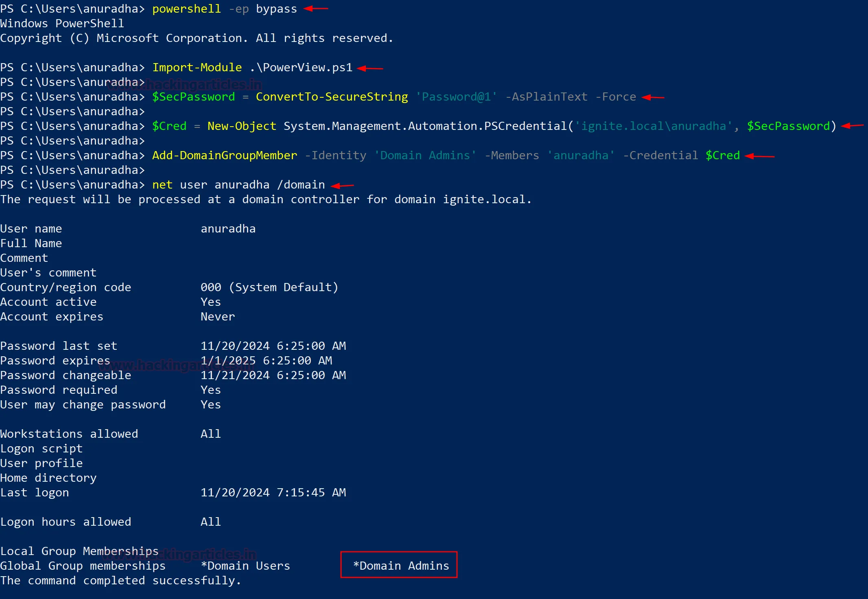Select the 'Password@1' plaintext password string
The width and height of the screenshot is (868, 599).
coord(456,97)
